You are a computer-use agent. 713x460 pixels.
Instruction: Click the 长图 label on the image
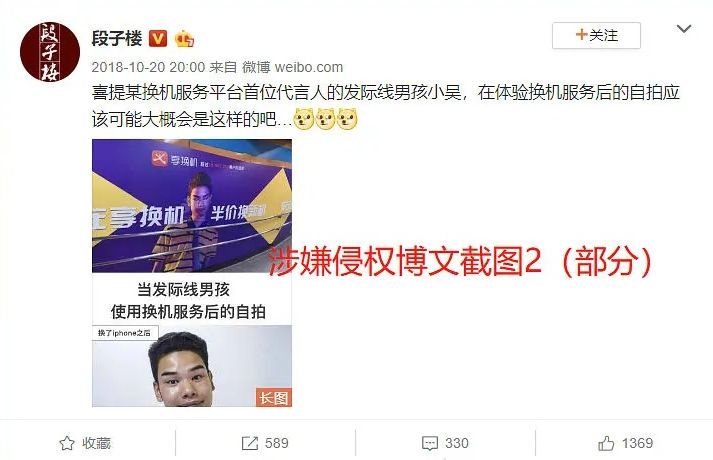click(274, 398)
